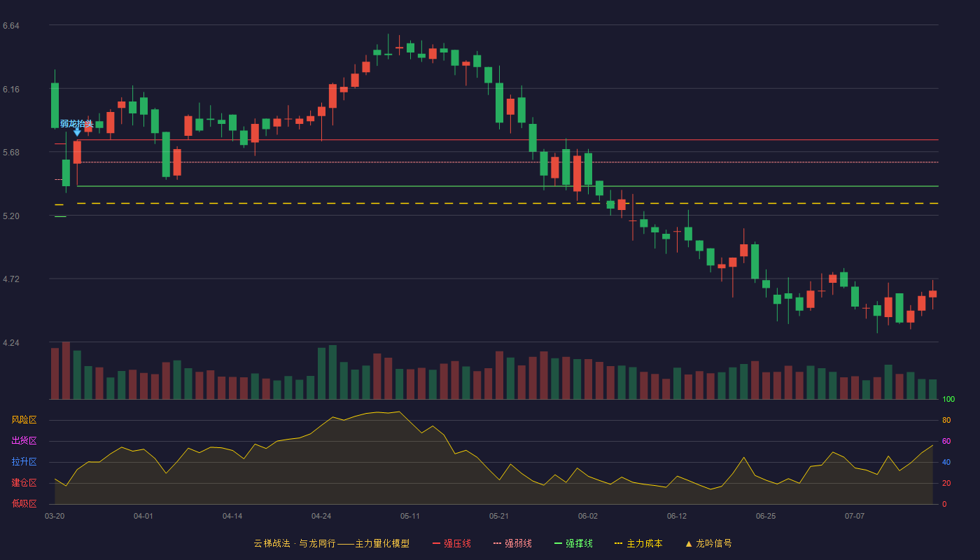Select the 出货区 zone label
980x560 pixels.
24,441
